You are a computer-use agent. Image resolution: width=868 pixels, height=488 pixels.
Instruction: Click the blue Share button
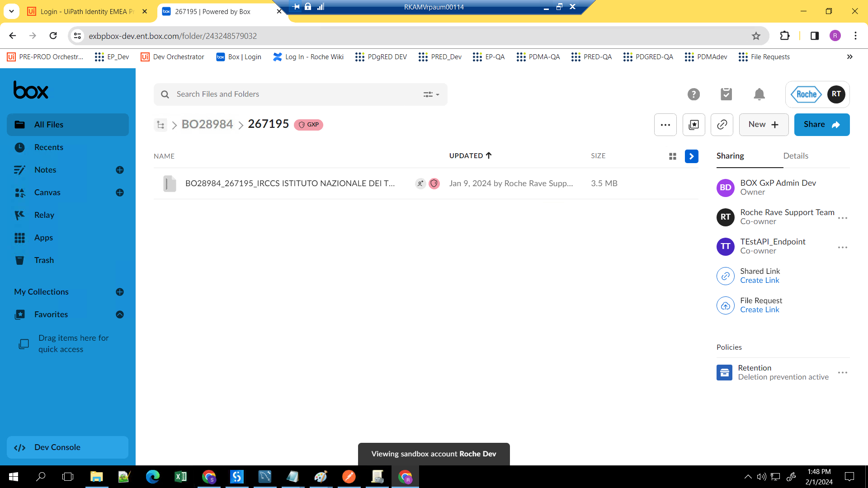pyautogui.click(x=821, y=125)
